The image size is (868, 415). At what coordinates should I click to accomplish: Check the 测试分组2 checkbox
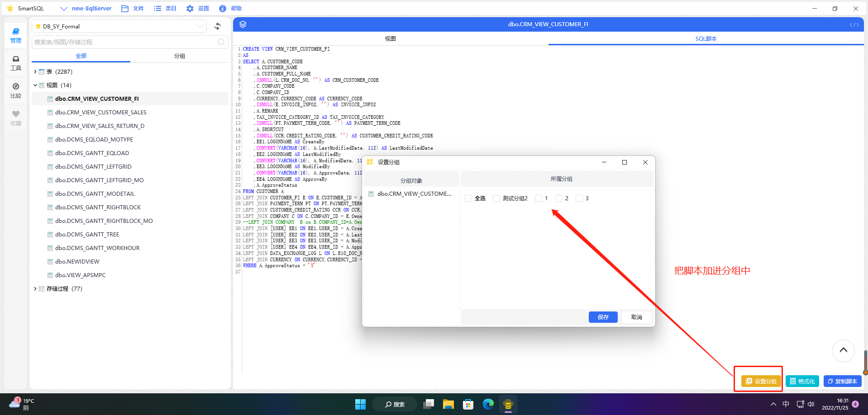(496, 198)
